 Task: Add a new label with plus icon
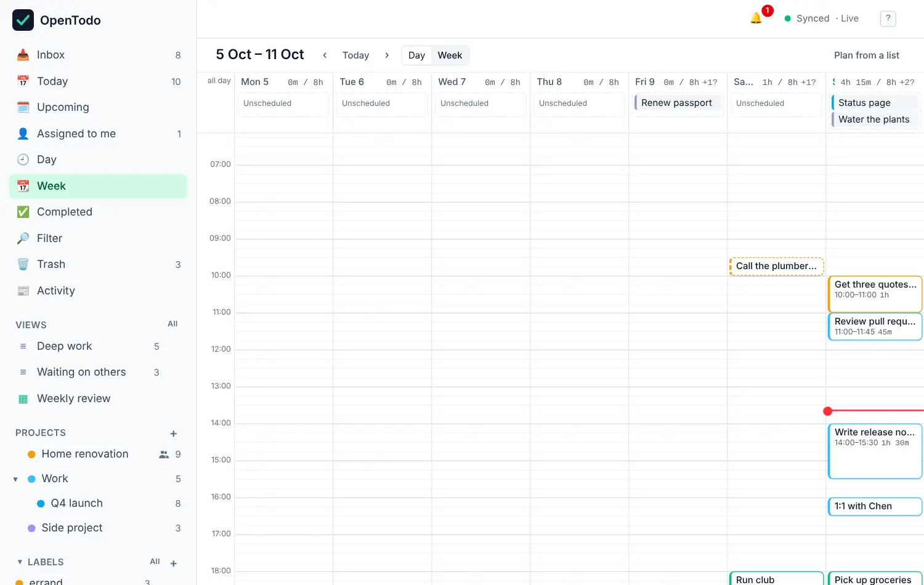coord(174,563)
